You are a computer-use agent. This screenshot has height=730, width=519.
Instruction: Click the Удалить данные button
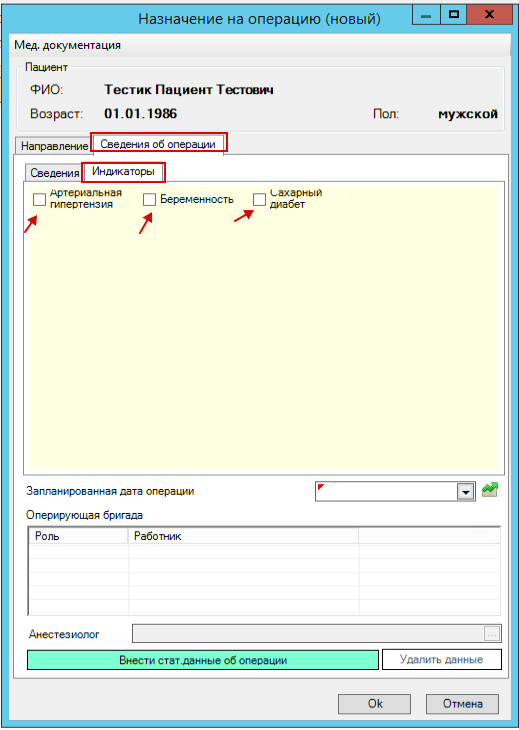click(442, 659)
